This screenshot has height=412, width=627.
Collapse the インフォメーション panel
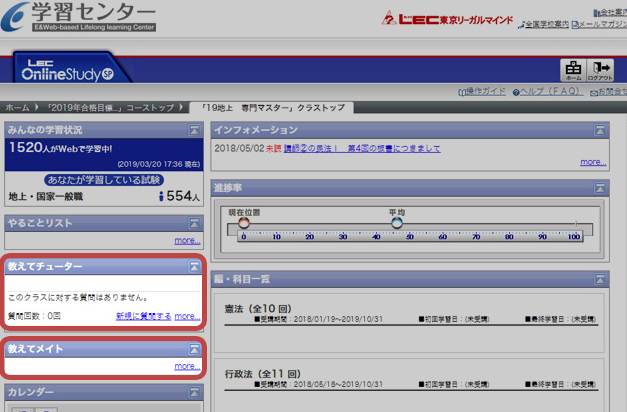click(600, 130)
